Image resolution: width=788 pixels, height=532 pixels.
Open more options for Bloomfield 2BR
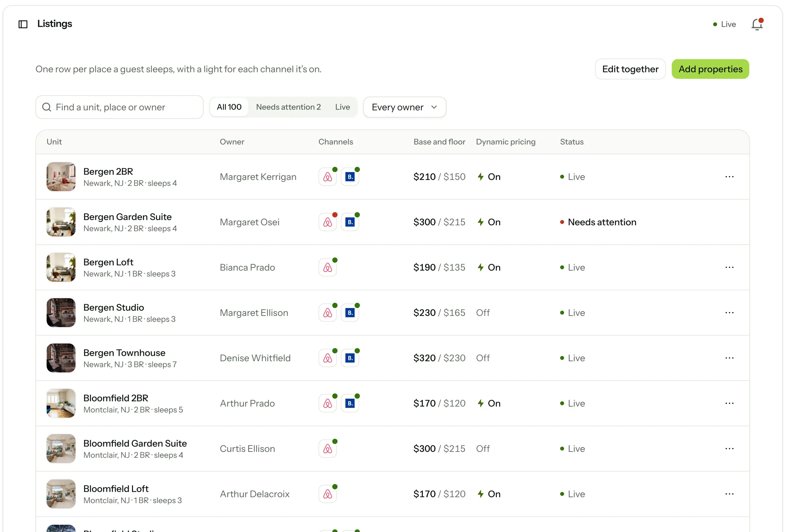click(729, 404)
